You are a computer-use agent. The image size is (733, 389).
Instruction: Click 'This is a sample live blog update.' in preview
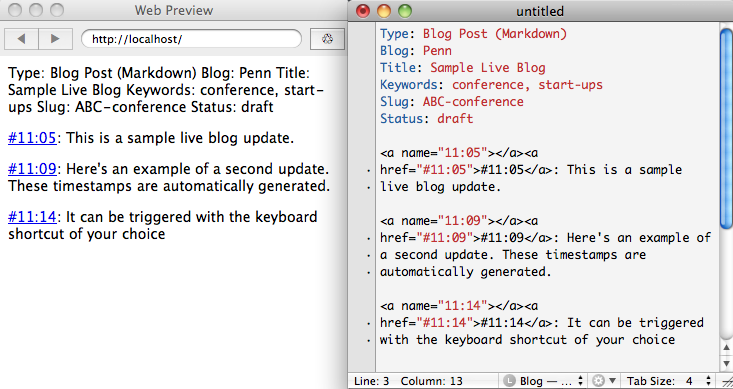pyautogui.click(x=180, y=138)
